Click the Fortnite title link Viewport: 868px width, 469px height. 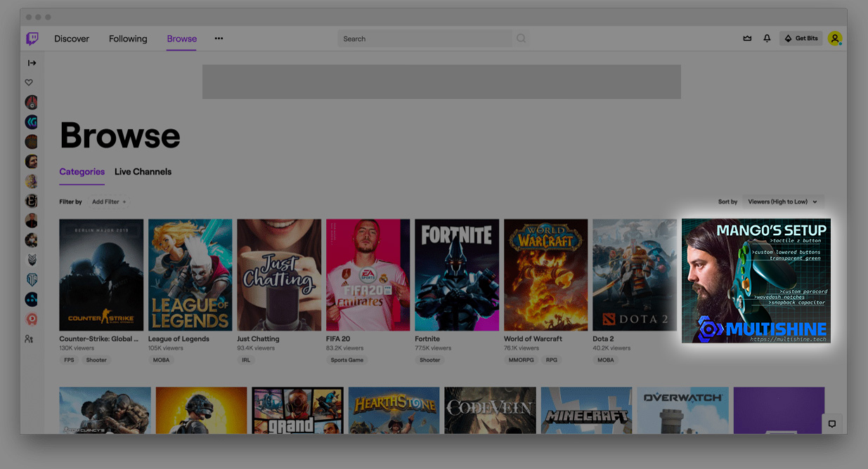tap(426, 339)
